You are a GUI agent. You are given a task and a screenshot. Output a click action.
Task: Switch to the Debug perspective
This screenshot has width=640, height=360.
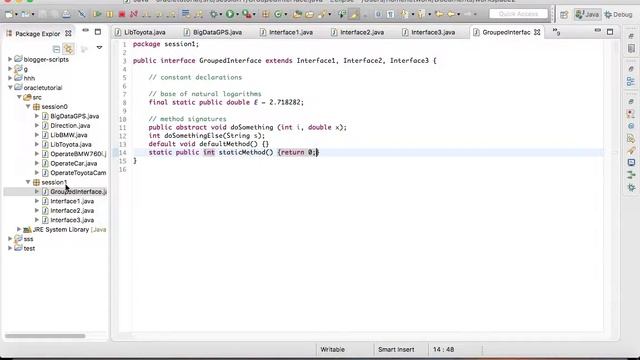pyautogui.click(x=618, y=15)
